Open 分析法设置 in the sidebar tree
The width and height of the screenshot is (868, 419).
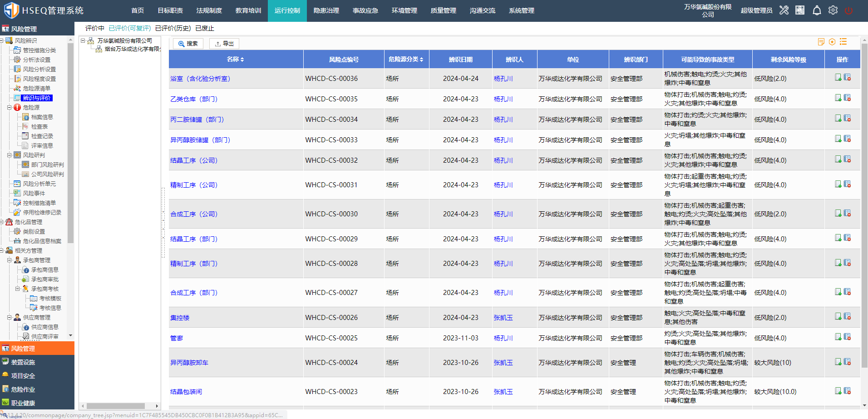[x=36, y=60]
